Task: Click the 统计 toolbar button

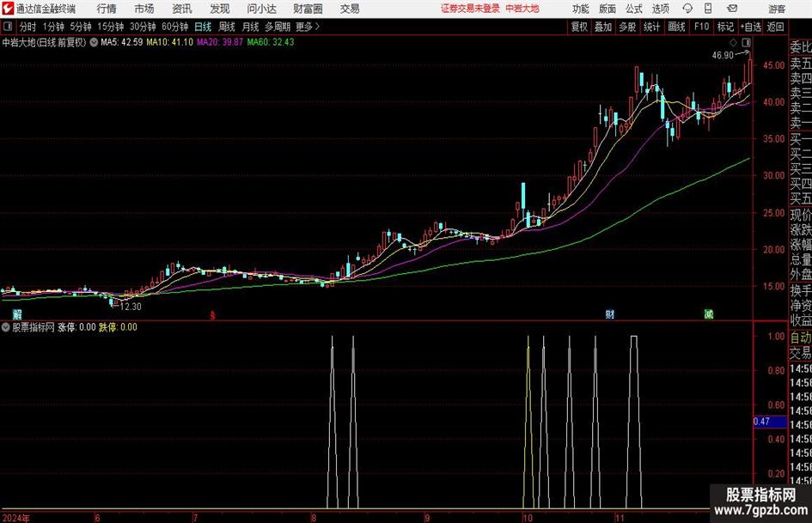Action: pyautogui.click(x=651, y=27)
